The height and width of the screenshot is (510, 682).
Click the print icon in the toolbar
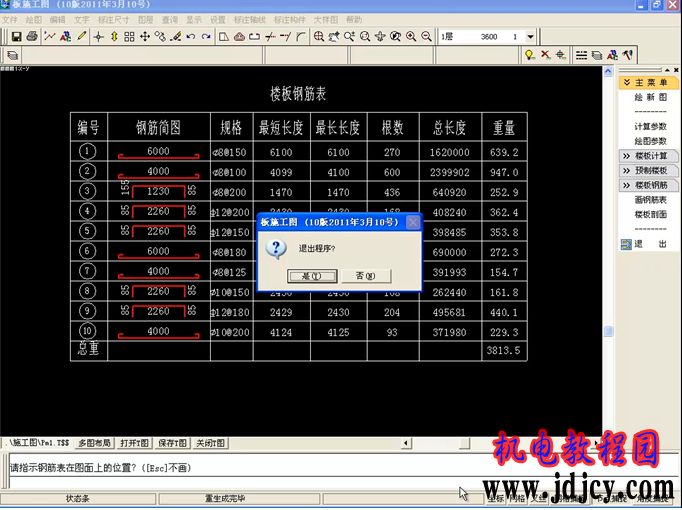tap(32, 37)
